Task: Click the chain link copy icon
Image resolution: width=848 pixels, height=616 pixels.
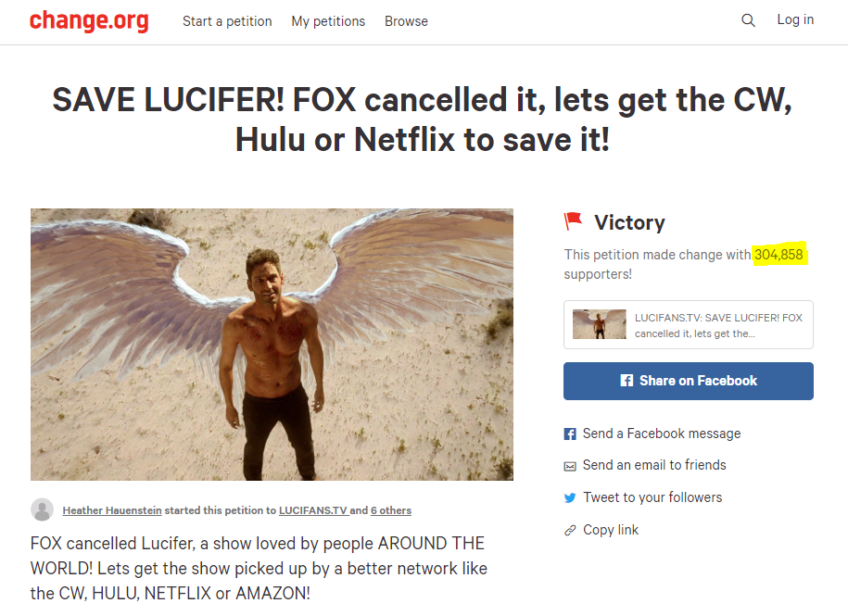Action: click(570, 530)
